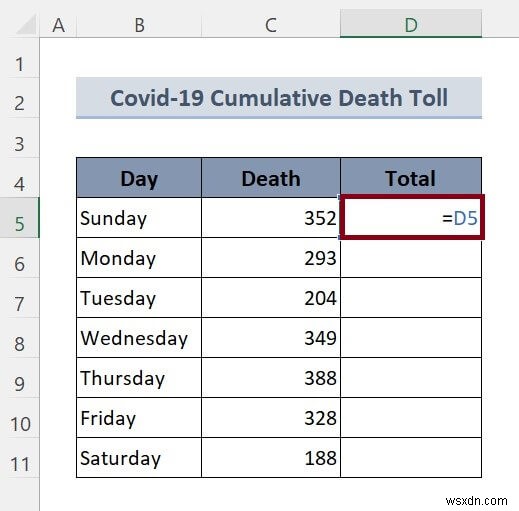
Task: Click the Covid-19 Cumulative Death Toll title
Action: pos(279,98)
